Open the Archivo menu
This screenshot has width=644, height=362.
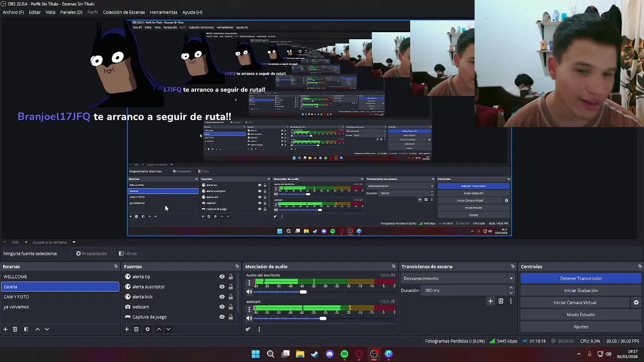coord(13,12)
